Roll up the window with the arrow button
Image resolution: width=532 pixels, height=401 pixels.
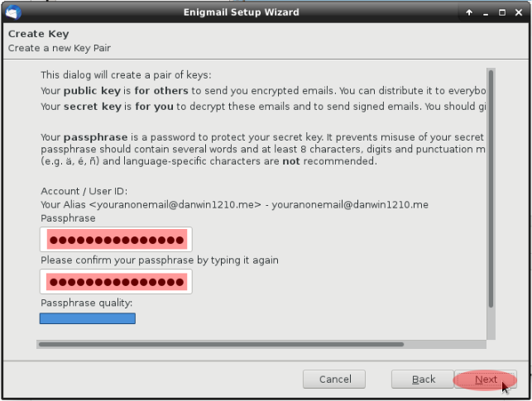pyautogui.click(x=469, y=12)
